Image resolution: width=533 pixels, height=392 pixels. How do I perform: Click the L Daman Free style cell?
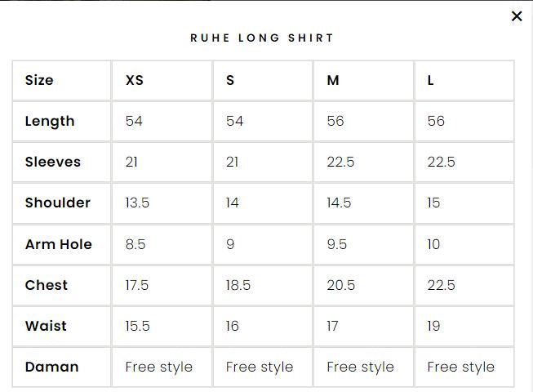pos(460,367)
